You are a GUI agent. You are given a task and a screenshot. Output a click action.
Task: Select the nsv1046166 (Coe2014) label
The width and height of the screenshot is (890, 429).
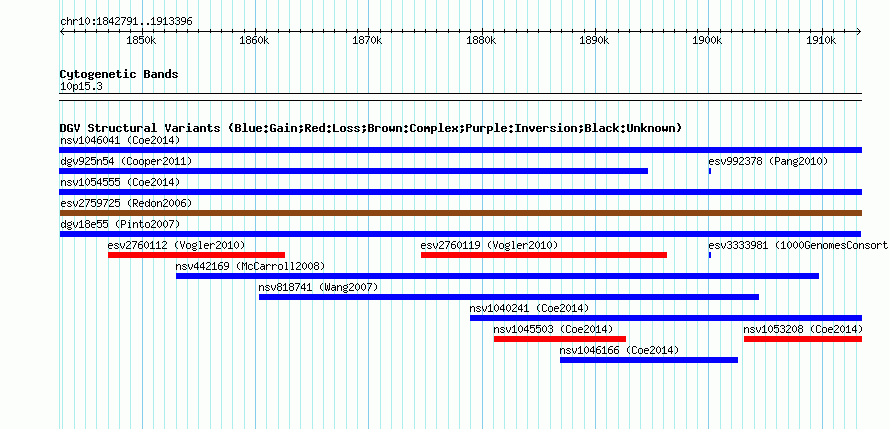coord(619,350)
